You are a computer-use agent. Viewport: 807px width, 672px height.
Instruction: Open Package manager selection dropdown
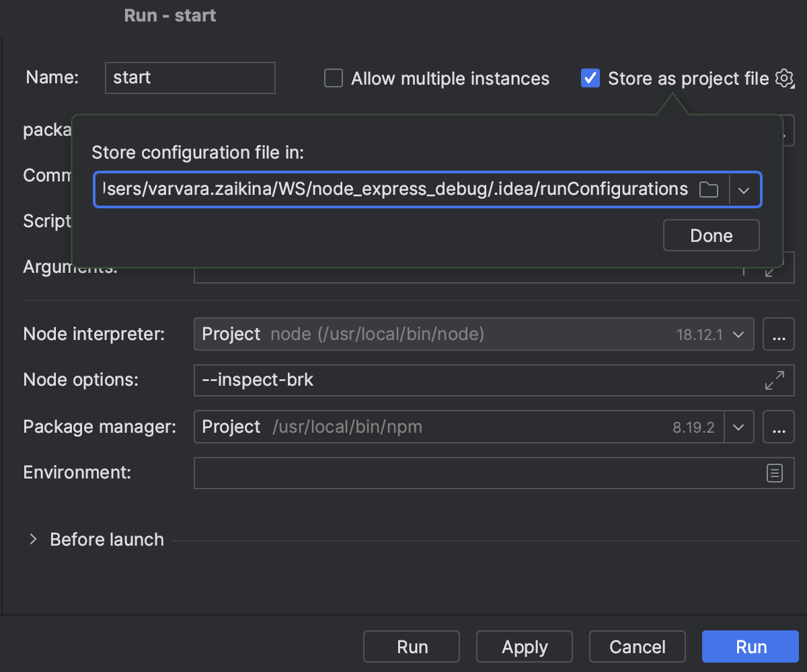737,427
